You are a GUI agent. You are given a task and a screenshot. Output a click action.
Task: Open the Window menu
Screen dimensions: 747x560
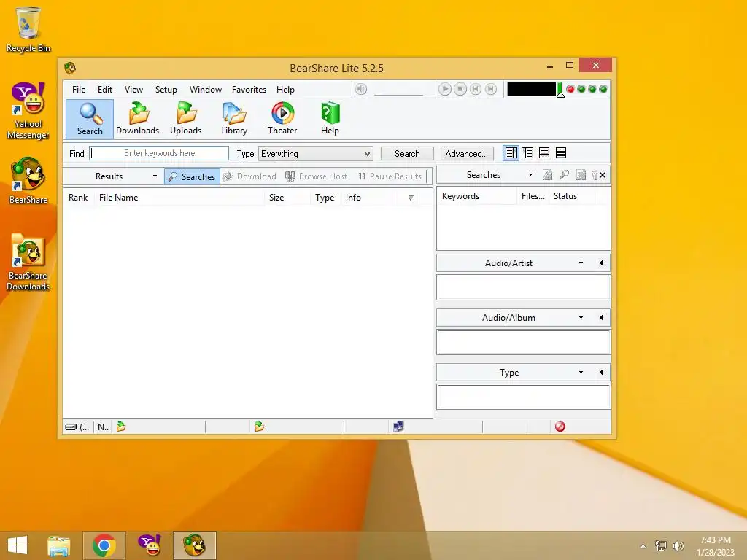(205, 90)
